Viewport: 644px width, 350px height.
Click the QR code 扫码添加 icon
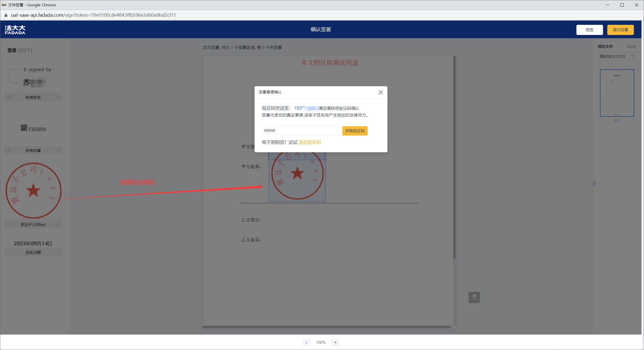[24, 128]
